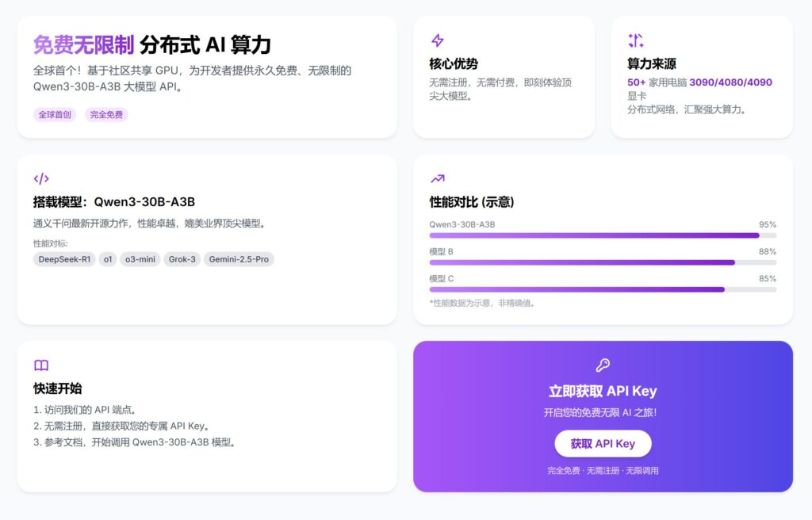The width and height of the screenshot is (812, 520).
Task: Click the 分布式网络，汇聚强大算力 line
Action: tap(687, 110)
